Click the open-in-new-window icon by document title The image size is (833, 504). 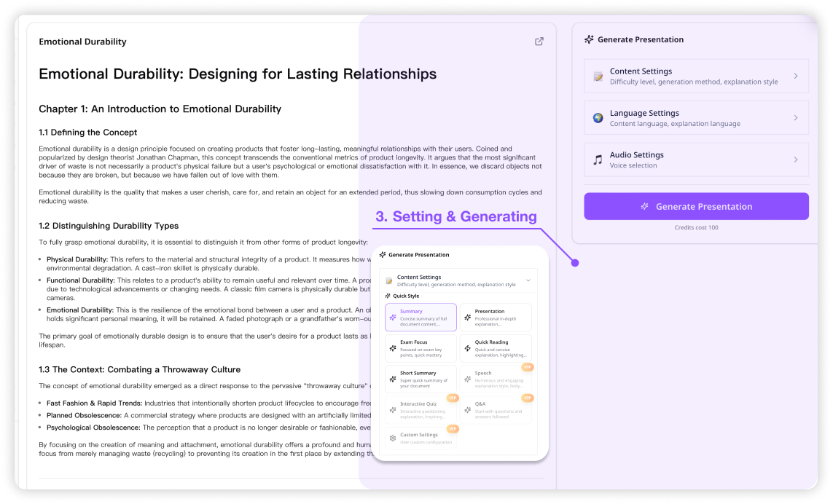pos(539,42)
